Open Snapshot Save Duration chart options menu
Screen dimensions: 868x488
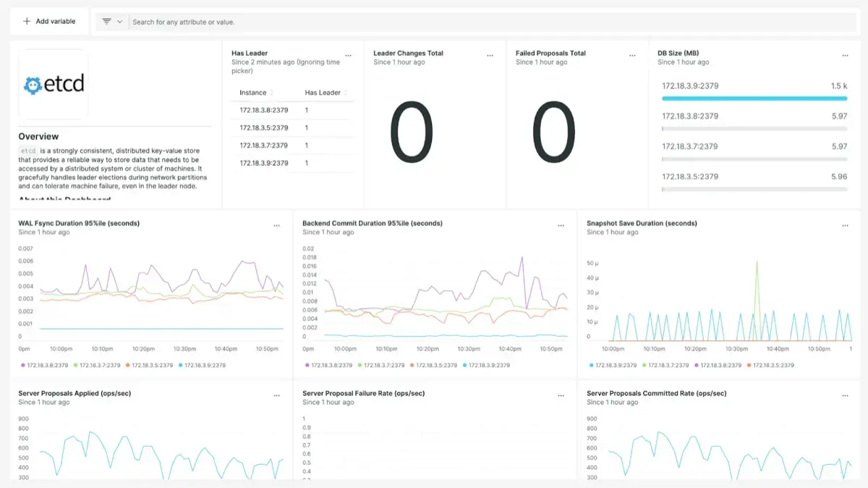click(845, 226)
